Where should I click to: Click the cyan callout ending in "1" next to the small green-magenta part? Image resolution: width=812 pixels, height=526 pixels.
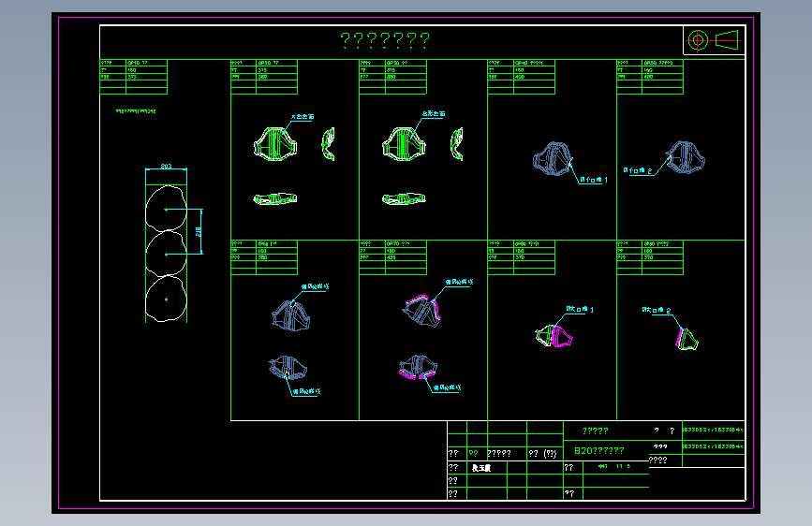coord(580,309)
